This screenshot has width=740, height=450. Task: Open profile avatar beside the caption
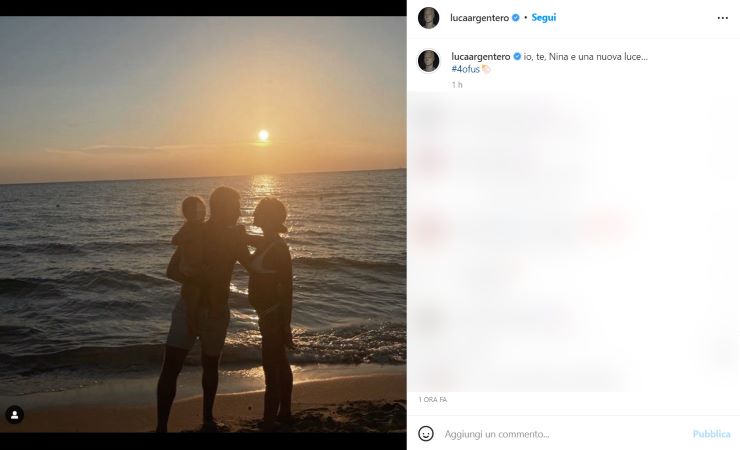429,61
